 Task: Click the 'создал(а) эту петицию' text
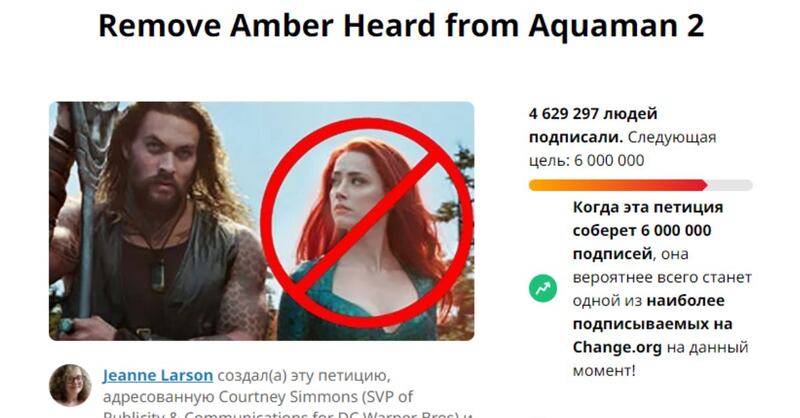304,376
